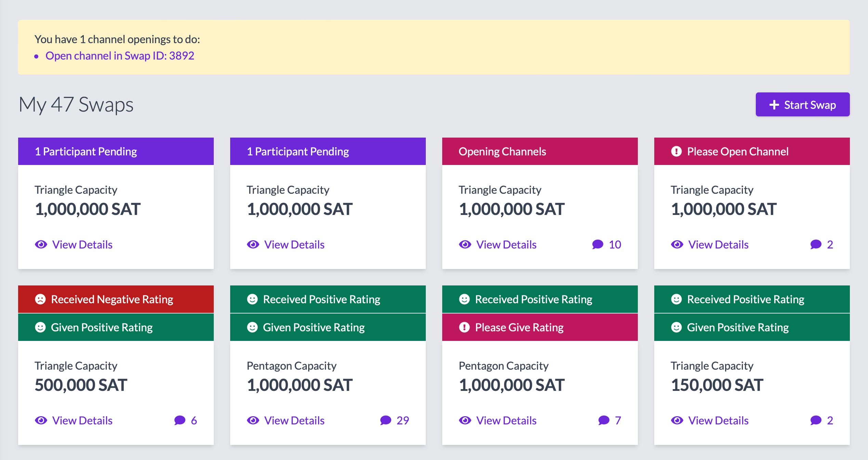View Details of second Participant Pending swap

coord(294,244)
